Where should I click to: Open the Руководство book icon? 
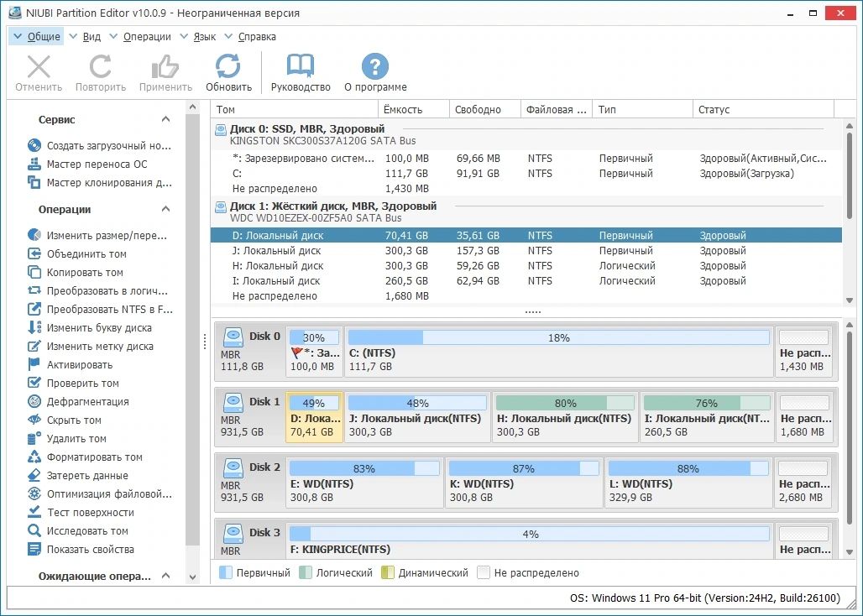click(x=301, y=67)
